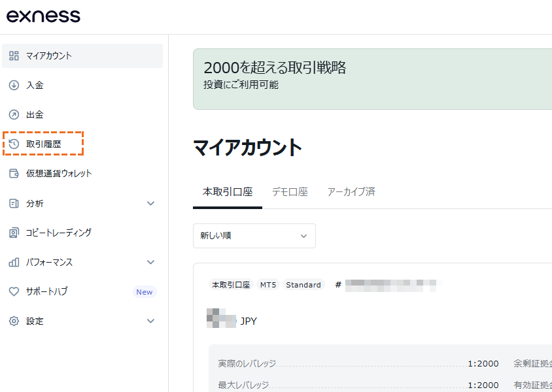
Task: Click the 最大レバレッジ label
Action: pyautogui.click(x=243, y=385)
